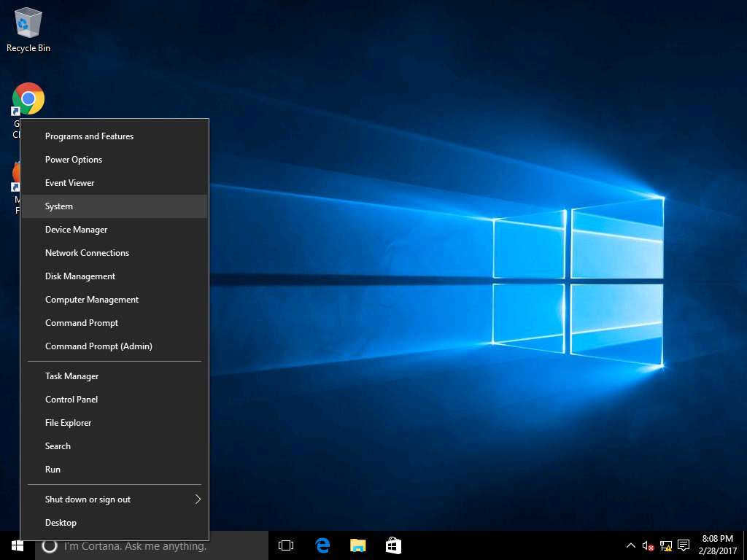Screen dimensions: 747x560
Task: Open Task View on the taskbar
Action: (x=286, y=545)
